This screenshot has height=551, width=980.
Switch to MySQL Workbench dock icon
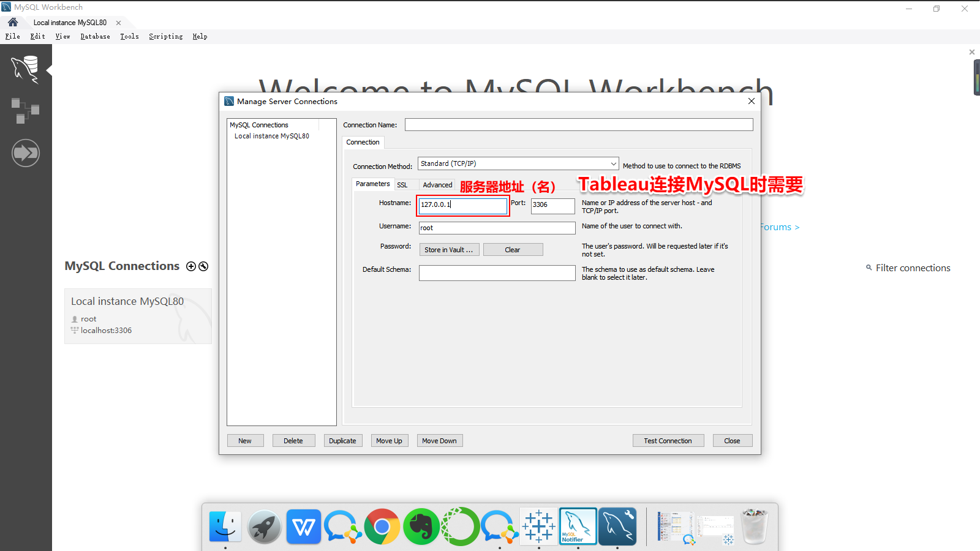tap(617, 527)
